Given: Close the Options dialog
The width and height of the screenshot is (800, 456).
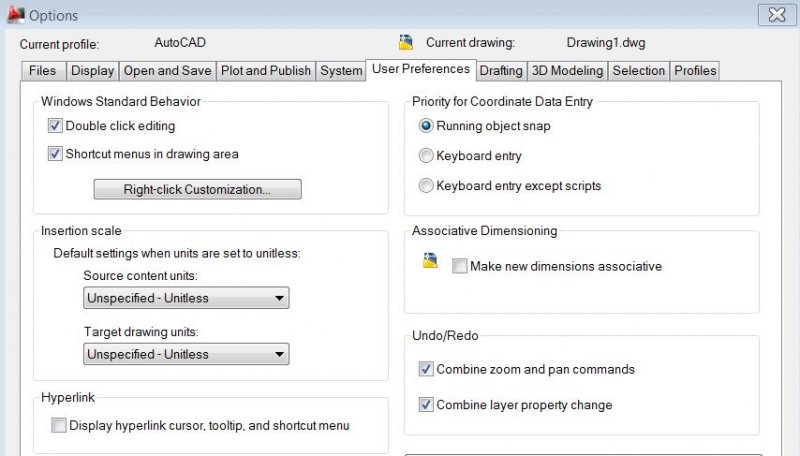Looking at the screenshot, I should click(x=777, y=14).
